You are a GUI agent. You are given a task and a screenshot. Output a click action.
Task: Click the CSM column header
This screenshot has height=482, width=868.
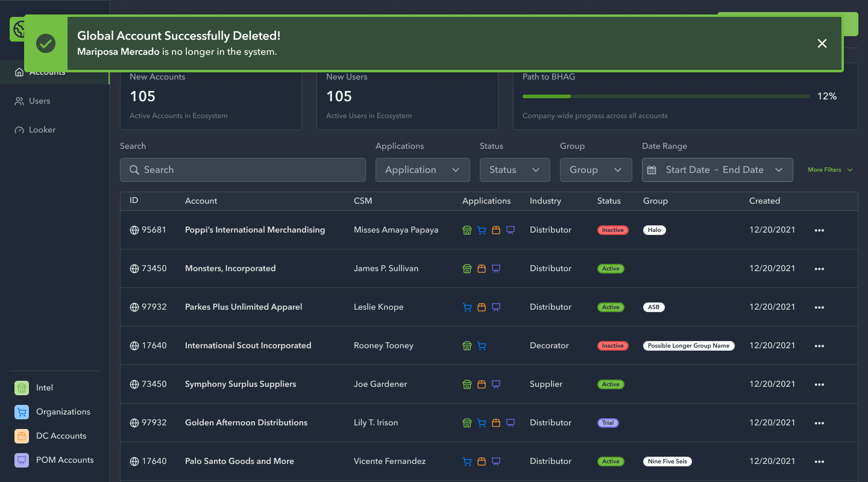coord(363,201)
